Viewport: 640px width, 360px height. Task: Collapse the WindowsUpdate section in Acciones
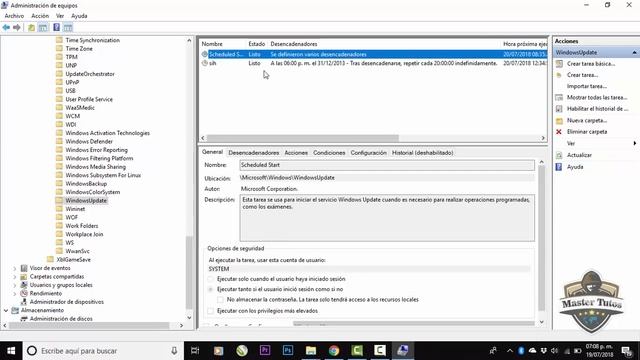tap(634, 53)
